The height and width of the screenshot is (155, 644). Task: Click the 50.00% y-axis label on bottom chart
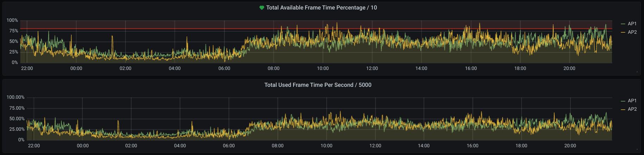17,119
